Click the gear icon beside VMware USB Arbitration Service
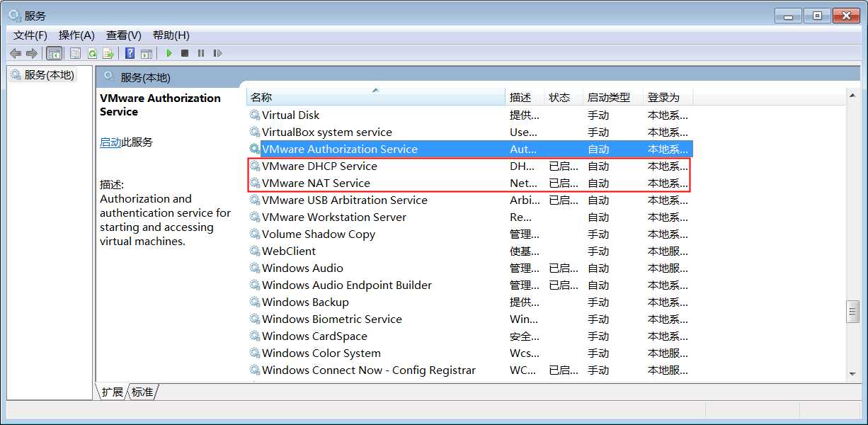868x425 pixels. pos(255,200)
